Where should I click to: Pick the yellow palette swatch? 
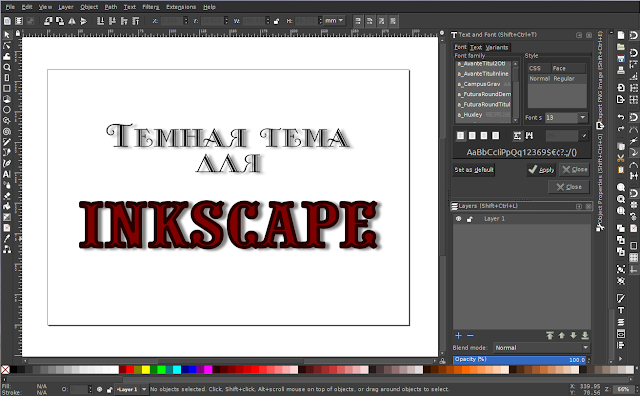[x=146, y=370]
